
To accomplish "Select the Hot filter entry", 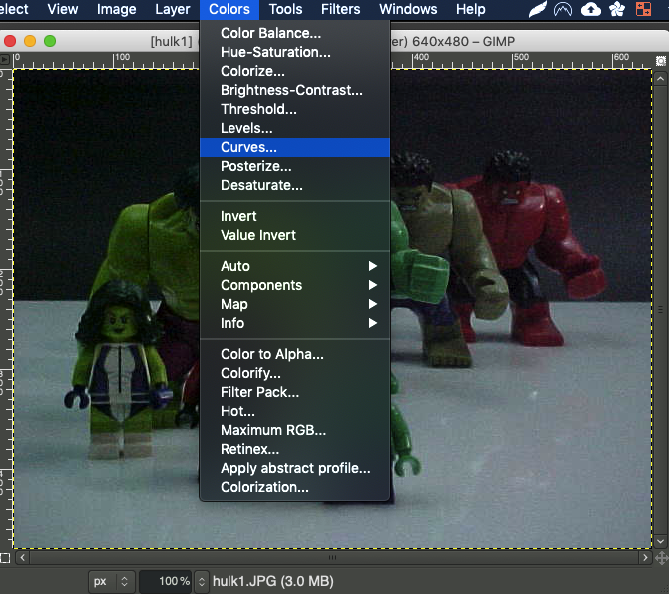I will [295, 411].
